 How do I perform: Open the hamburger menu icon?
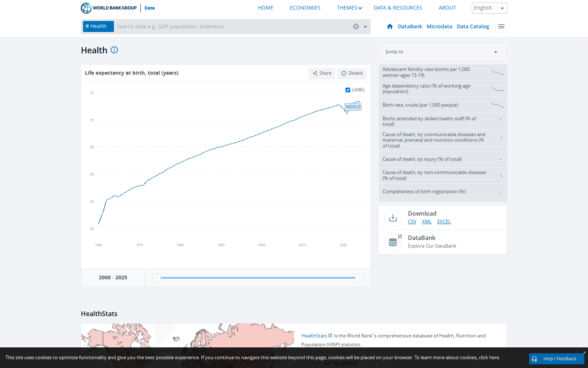[501, 26]
